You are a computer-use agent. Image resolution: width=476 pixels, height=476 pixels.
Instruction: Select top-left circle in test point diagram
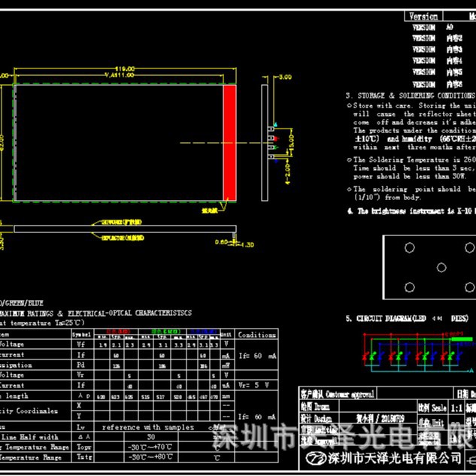click(409, 247)
